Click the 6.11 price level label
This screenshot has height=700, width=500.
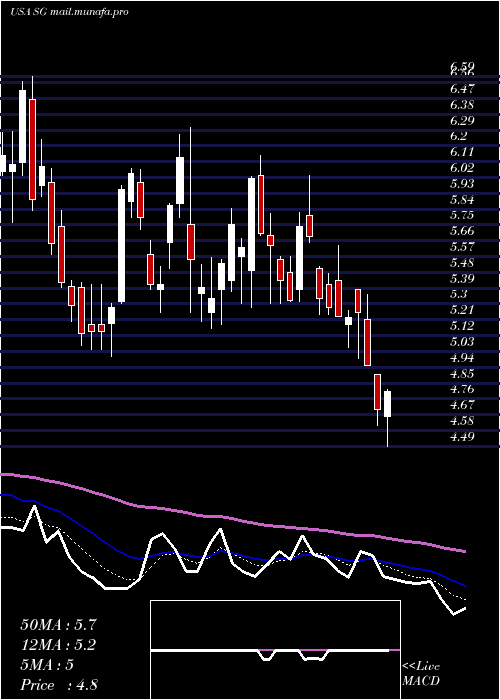(462, 152)
